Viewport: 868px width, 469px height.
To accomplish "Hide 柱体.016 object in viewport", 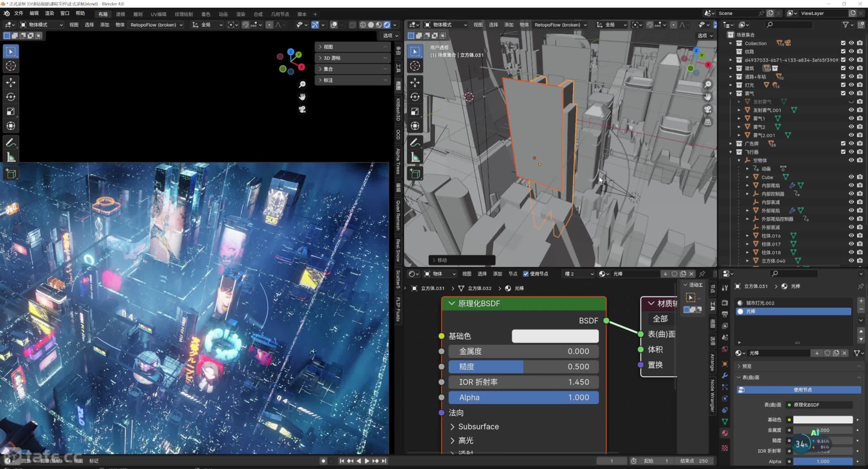I will click(851, 236).
